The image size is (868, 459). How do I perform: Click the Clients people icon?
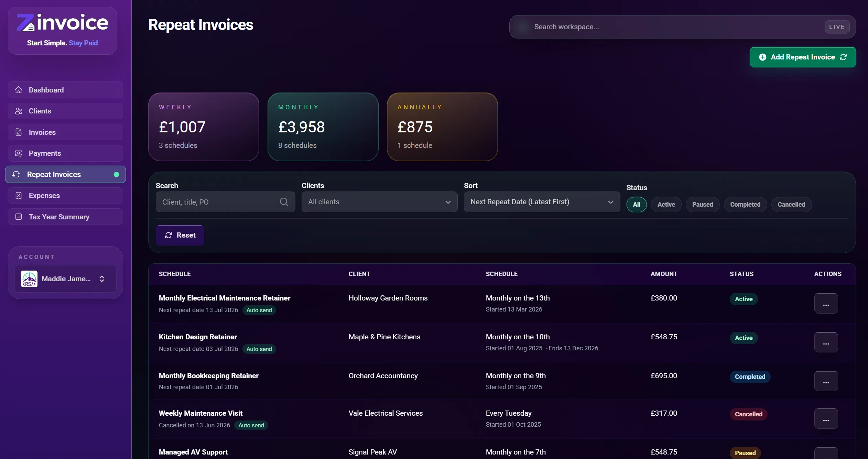tap(19, 111)
